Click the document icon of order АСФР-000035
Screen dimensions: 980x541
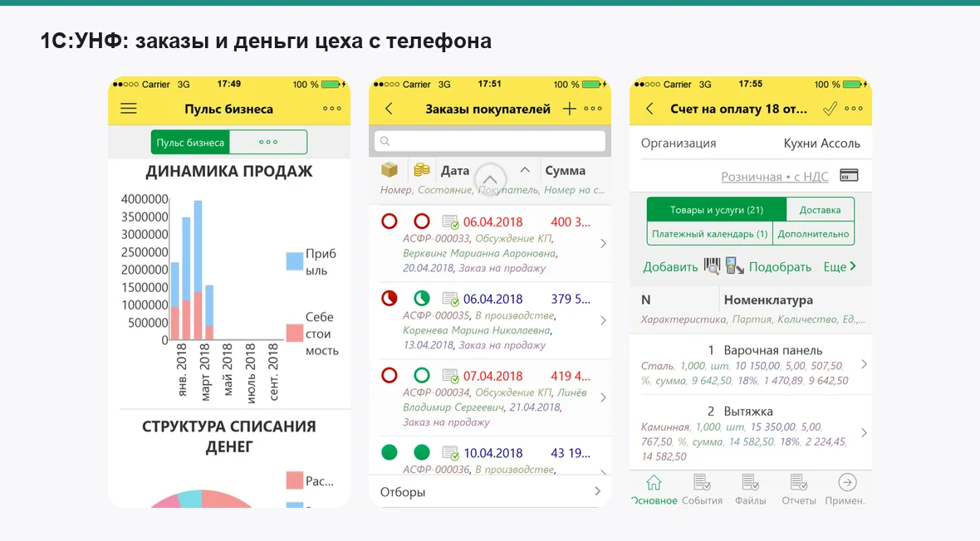pos(451,299)
